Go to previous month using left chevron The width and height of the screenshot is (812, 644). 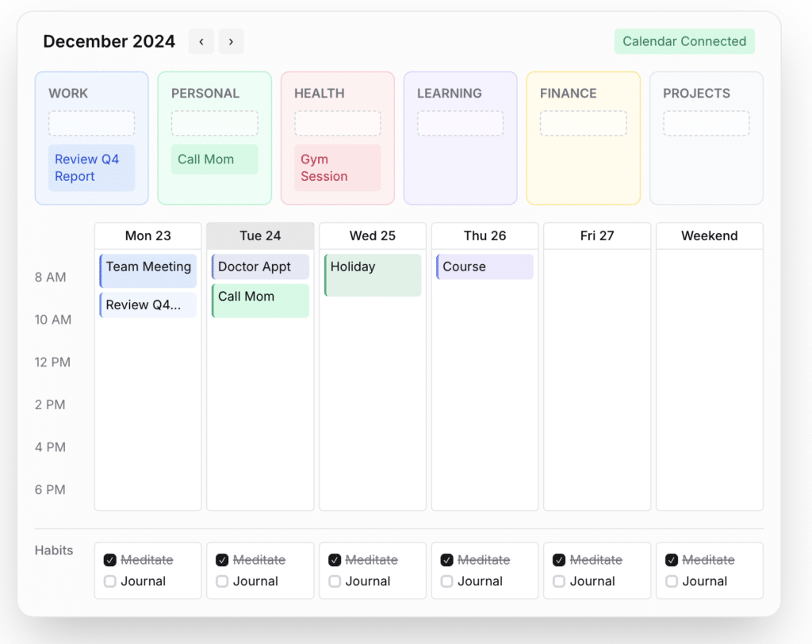[201, 42]
